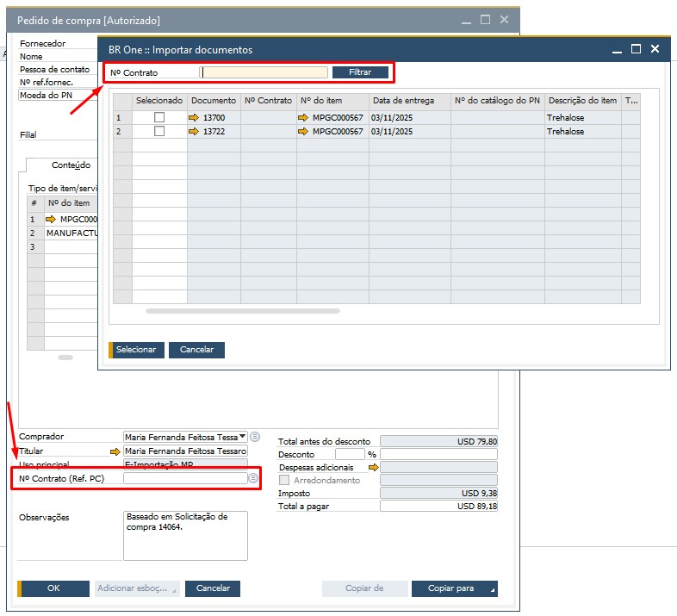
Task: Toggle the Arredondamento checkbox
Action: [285, 480]
